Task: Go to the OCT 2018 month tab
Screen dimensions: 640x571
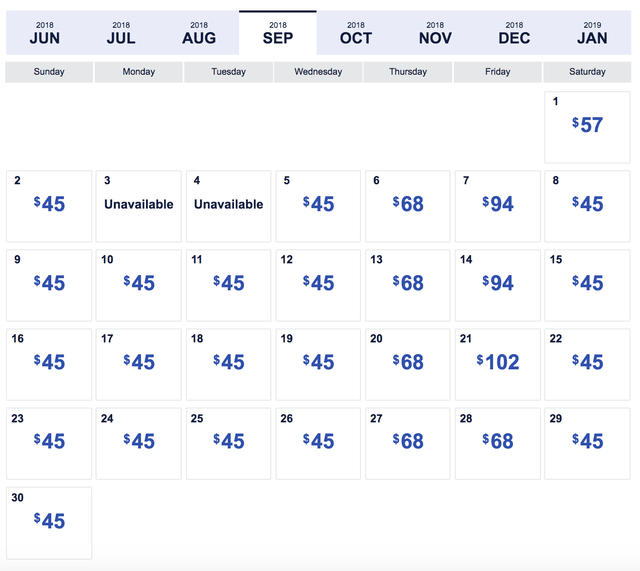Action: point(356,33)
